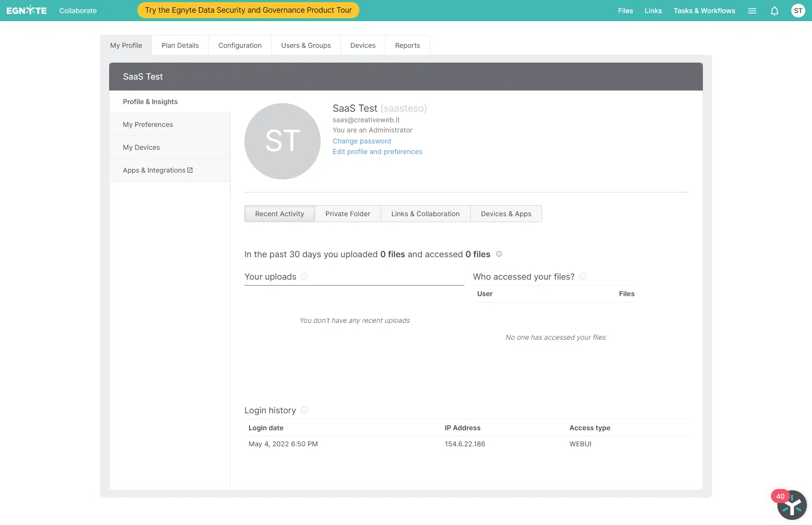
Task: Open My Devices in sidebar
Action: click(x=170, y=147)
